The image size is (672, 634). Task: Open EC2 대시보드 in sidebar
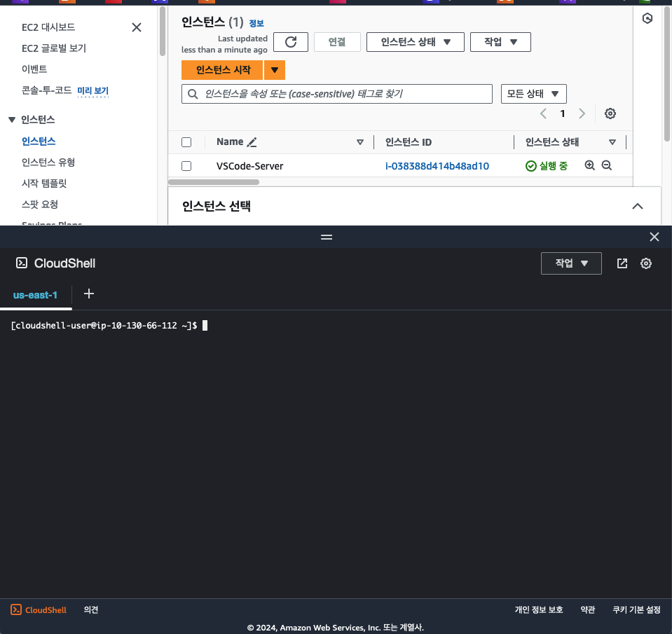48,27
